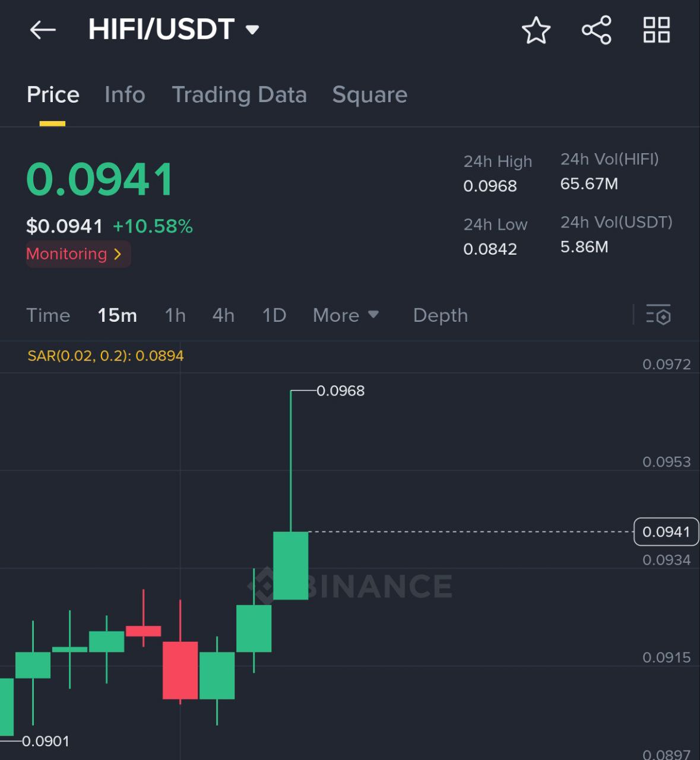Select the 4h chart interval
700x760 pixels.
pyautogui.click(x=223, y=315)
